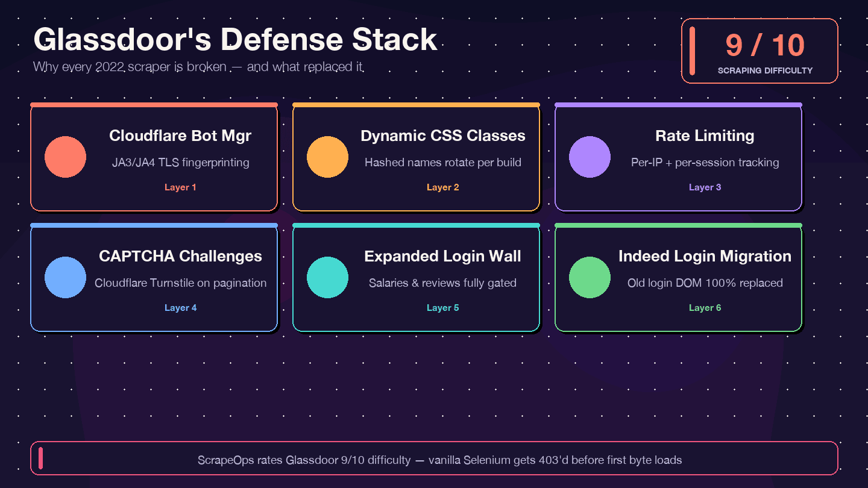Click the subtitle about broken 2022 scrapers
This screenshot has height=488, width=868.
point(198,67)
